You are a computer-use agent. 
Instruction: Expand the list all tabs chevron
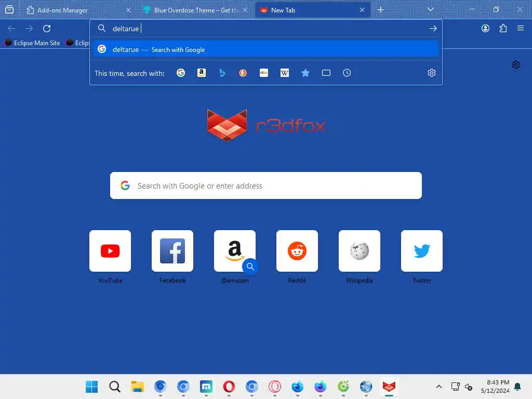[x=431, y=9]
